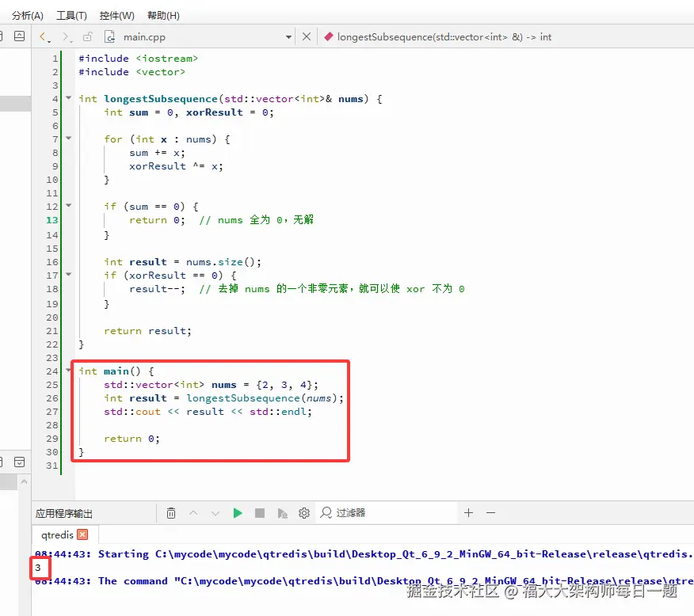Image resolution: width=694 pixels, height=616 pixels.
Task: Close the main.cpp document
Action: pyautogui.click(x=307, y=36)
